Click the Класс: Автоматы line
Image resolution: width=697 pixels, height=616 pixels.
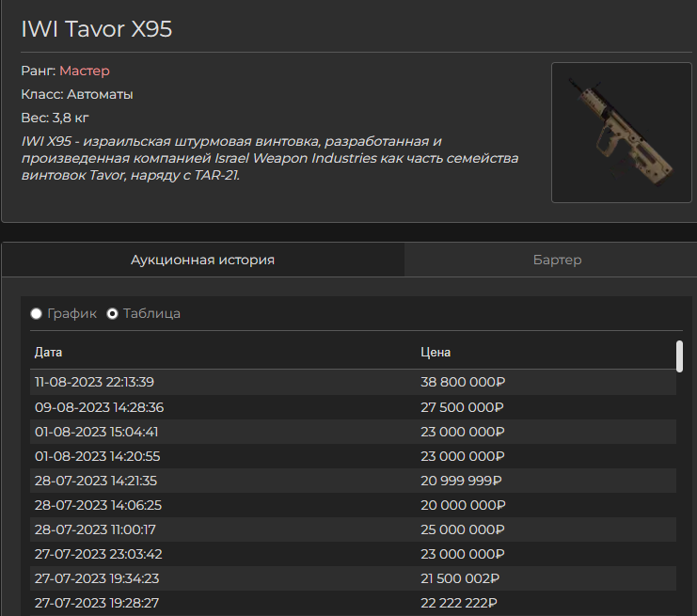tap(77, 94)
